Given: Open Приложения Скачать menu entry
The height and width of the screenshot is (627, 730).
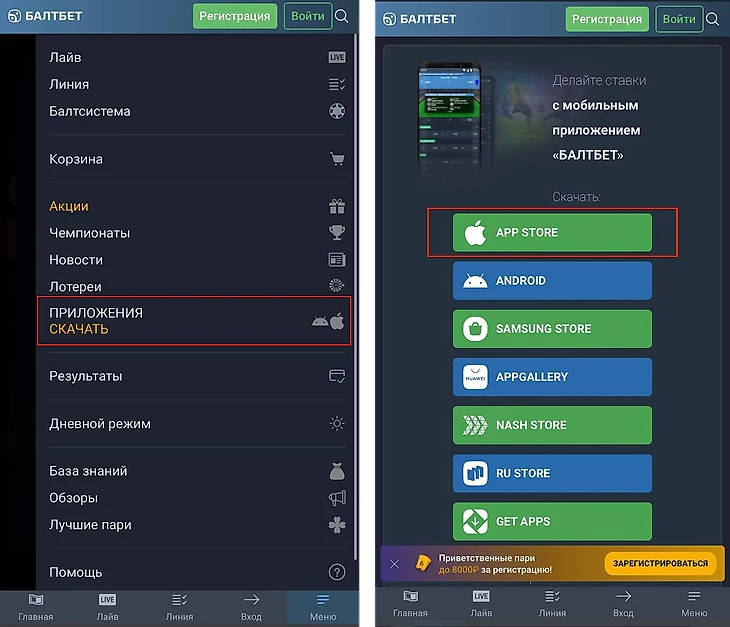Looking at the screenshot, I should [x=194, y=321].
